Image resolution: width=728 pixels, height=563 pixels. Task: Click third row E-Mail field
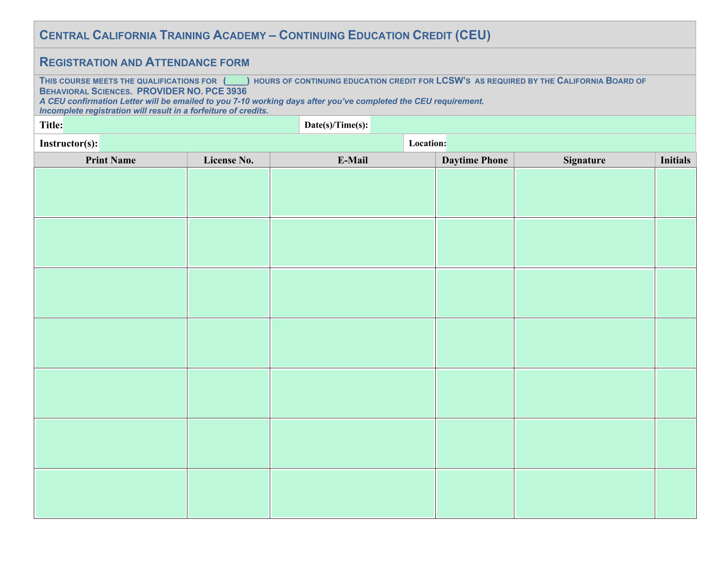coord(353,293)
